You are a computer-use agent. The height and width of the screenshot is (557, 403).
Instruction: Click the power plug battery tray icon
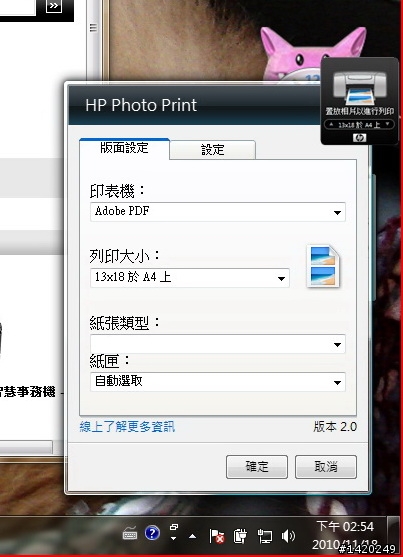coord(240,536)
